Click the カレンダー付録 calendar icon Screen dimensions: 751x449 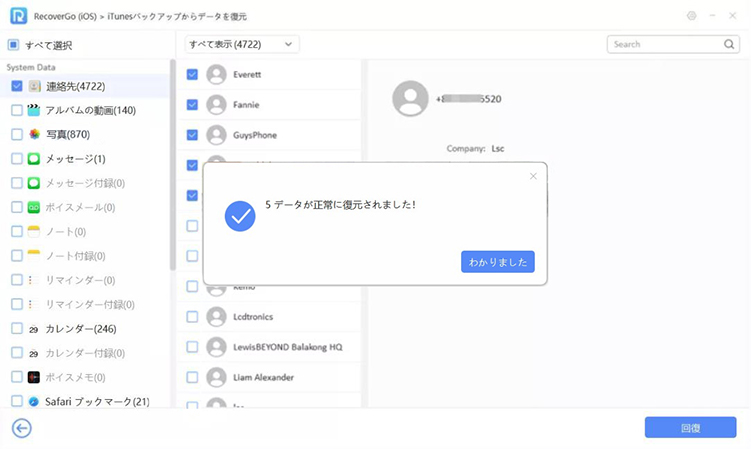pos(34,353)
